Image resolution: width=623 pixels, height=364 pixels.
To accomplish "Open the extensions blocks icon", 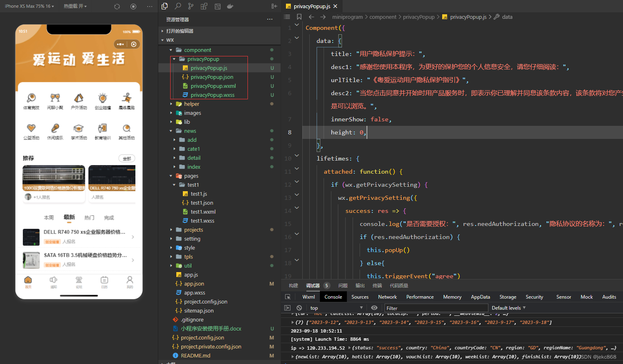I will pos(204,6).
